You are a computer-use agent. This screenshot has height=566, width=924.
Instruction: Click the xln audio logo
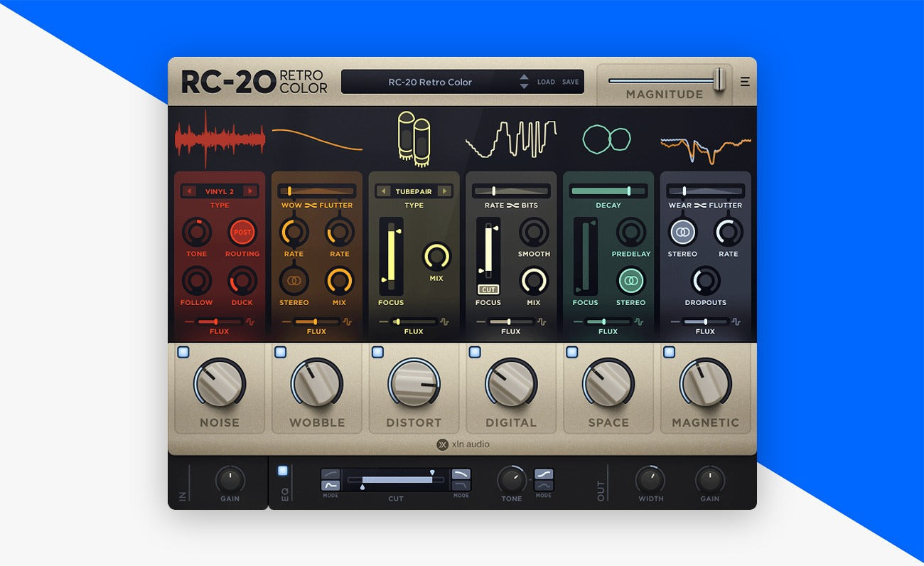click(463, 444)
